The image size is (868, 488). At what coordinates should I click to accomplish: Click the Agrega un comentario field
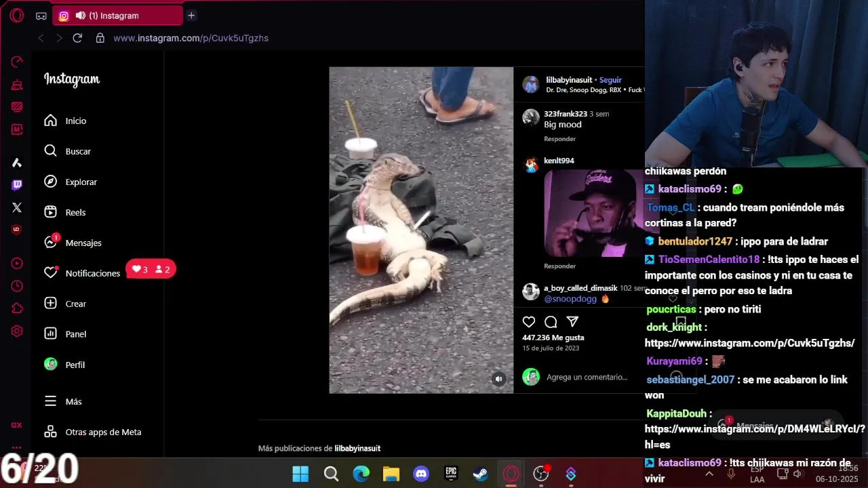coord(587,377)
